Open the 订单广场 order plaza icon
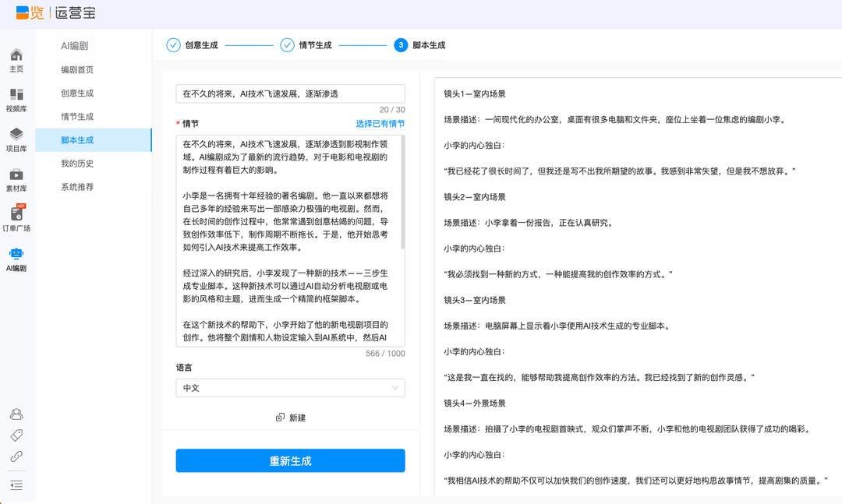The height and width of the screenshot is (504, 842). coord(17,213)
